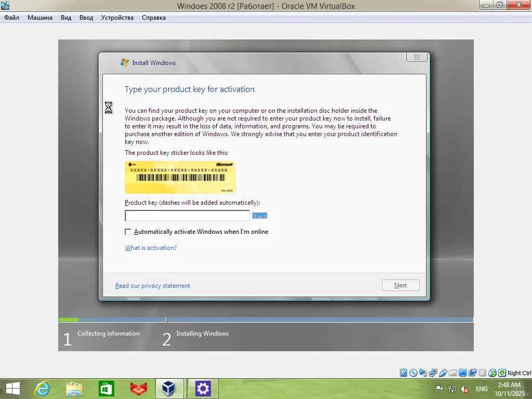Open the Справка menu
The height and width of the screenshot is (399, 532).
tap(154, 18)
